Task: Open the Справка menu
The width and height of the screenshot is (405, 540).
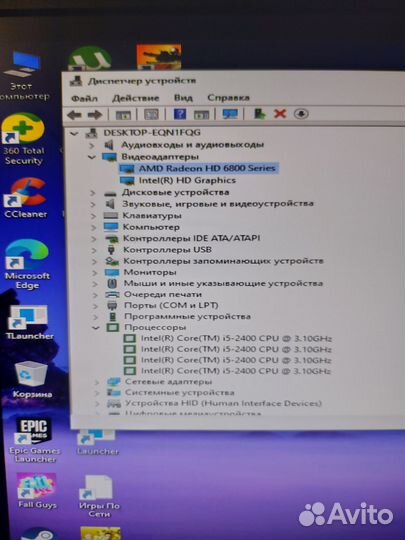Action: [228, 97]
